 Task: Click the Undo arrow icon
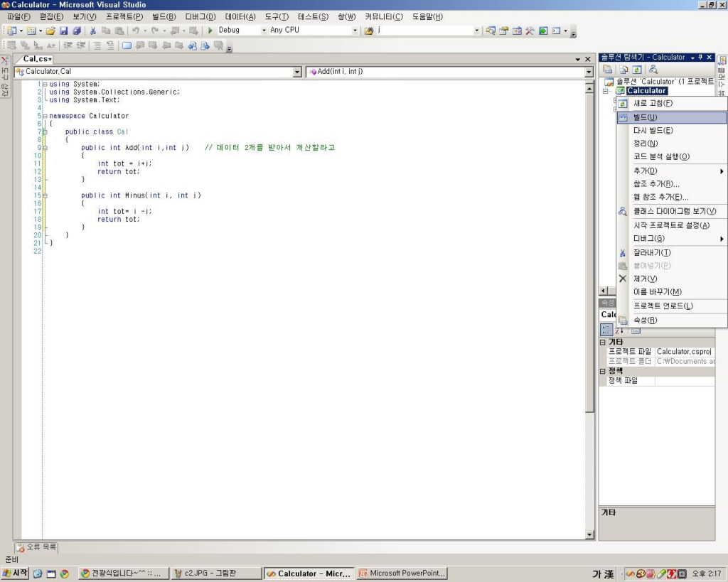(136, 31)
